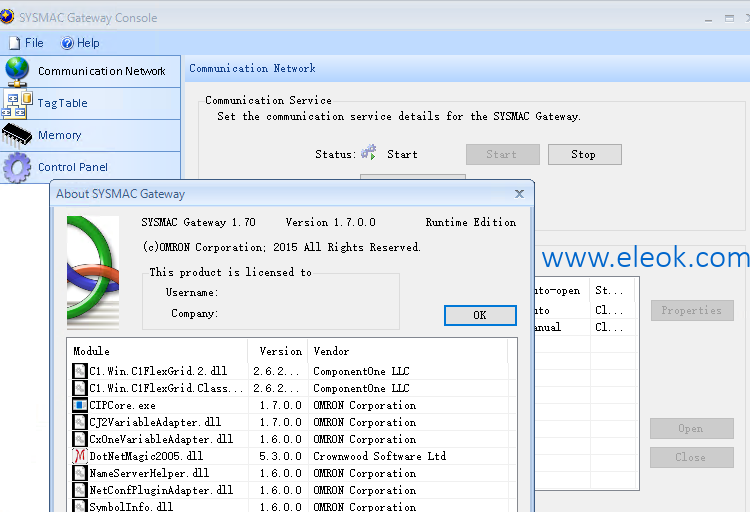Click the NetConfPluginAdapter.dll file icon
750x512 pixels.
point(79,490)
